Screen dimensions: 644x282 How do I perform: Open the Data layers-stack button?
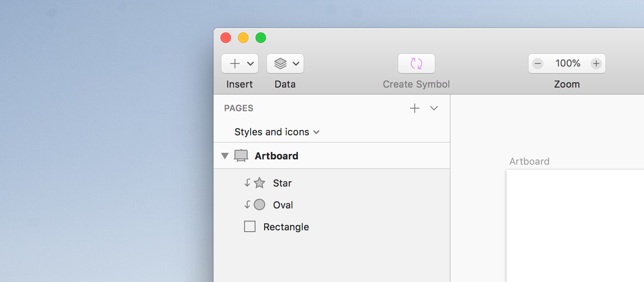coord(280,63)
